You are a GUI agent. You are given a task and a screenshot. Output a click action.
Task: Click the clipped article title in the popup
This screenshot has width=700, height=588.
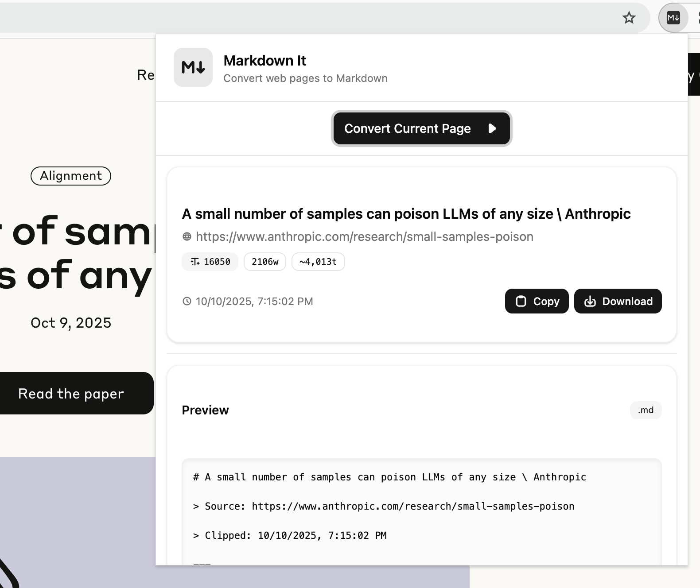406,214
